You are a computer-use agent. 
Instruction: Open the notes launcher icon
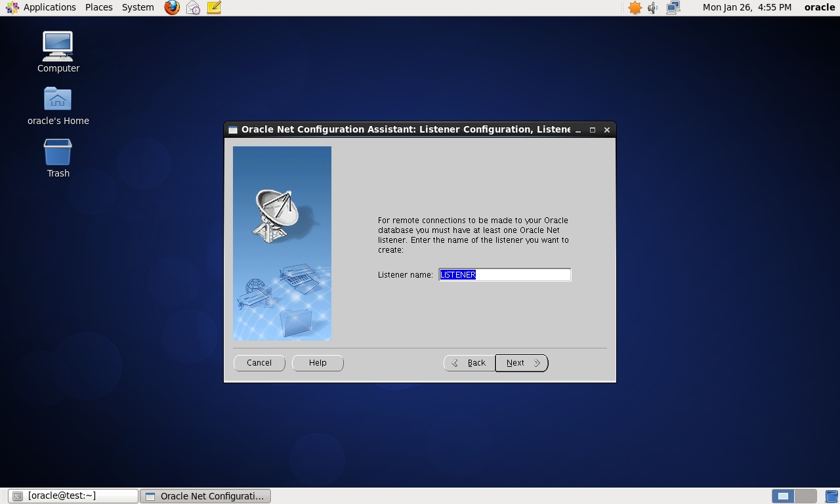[214, 7]
